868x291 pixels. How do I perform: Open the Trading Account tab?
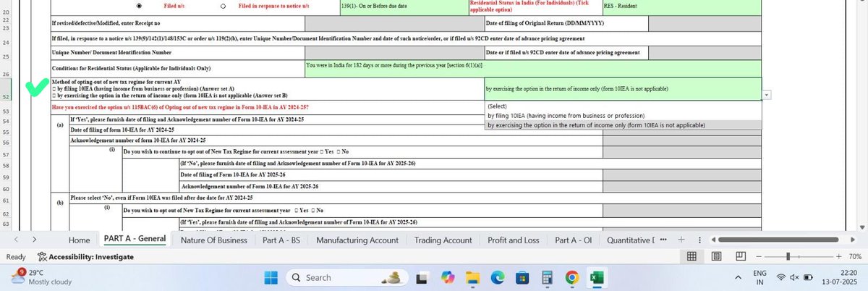443,240
